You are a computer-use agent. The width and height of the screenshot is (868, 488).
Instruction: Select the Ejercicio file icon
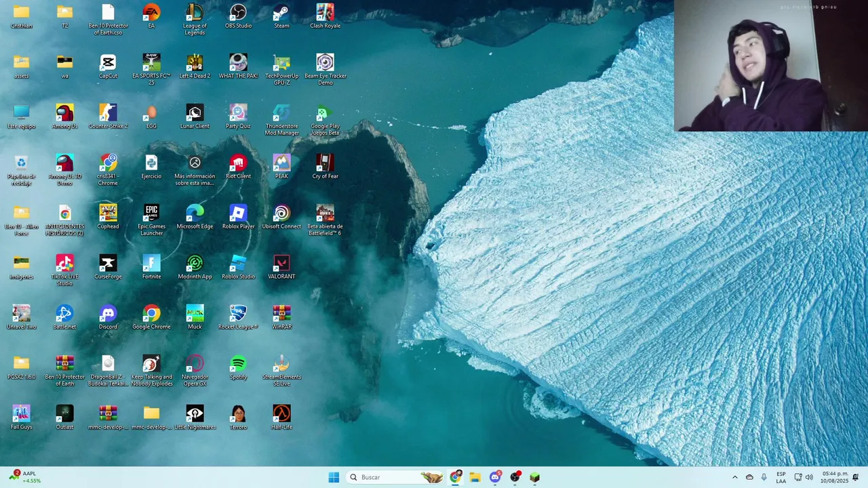point(151,167)
